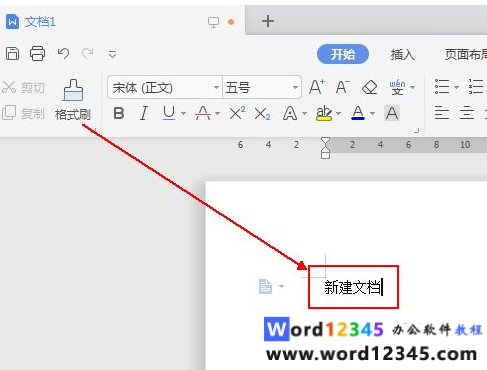Toggle subscript formatting
The image size is (487, 370).
pyautogui.click(x=263, y=114)
